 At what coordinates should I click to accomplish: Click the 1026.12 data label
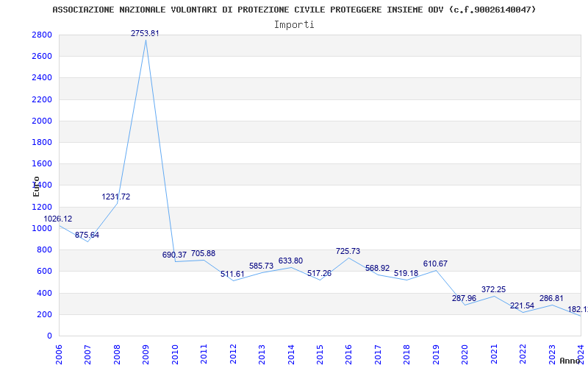coord(58,219)
